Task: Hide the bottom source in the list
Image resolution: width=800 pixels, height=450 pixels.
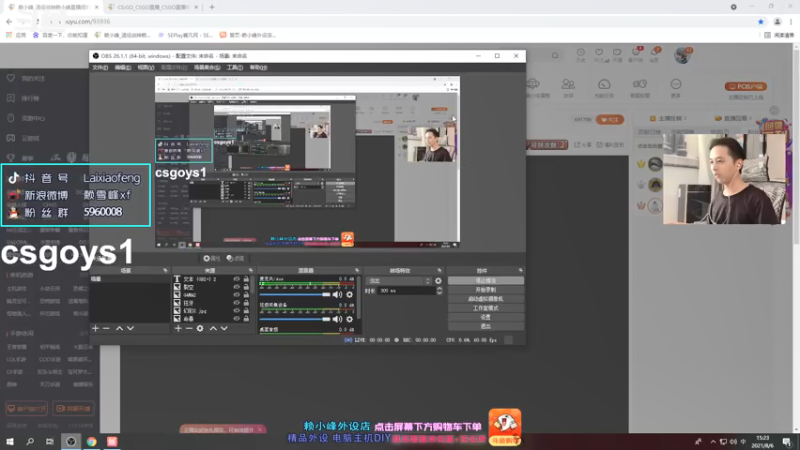Action: point(236,318)
